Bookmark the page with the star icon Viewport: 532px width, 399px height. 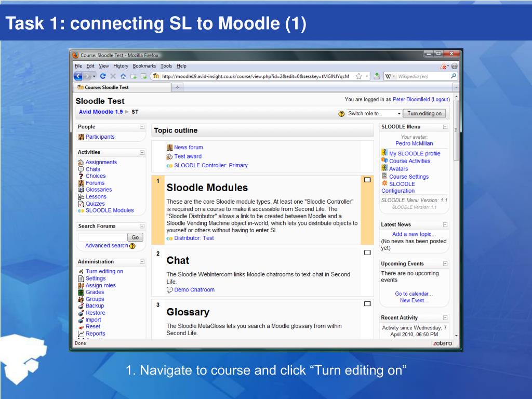[358, 76]
